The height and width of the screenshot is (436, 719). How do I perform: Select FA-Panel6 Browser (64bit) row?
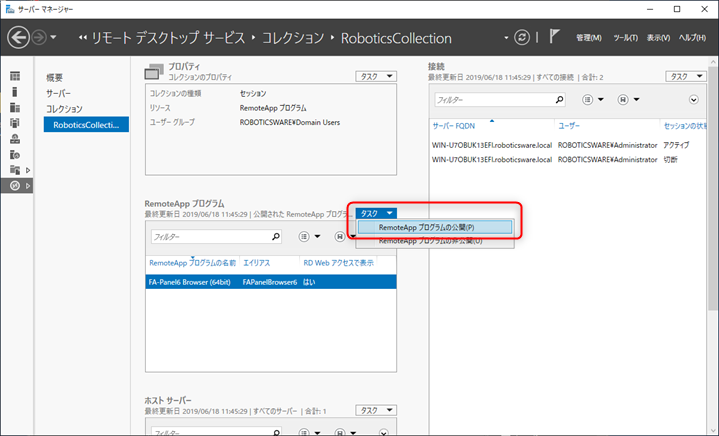[271, 282]
